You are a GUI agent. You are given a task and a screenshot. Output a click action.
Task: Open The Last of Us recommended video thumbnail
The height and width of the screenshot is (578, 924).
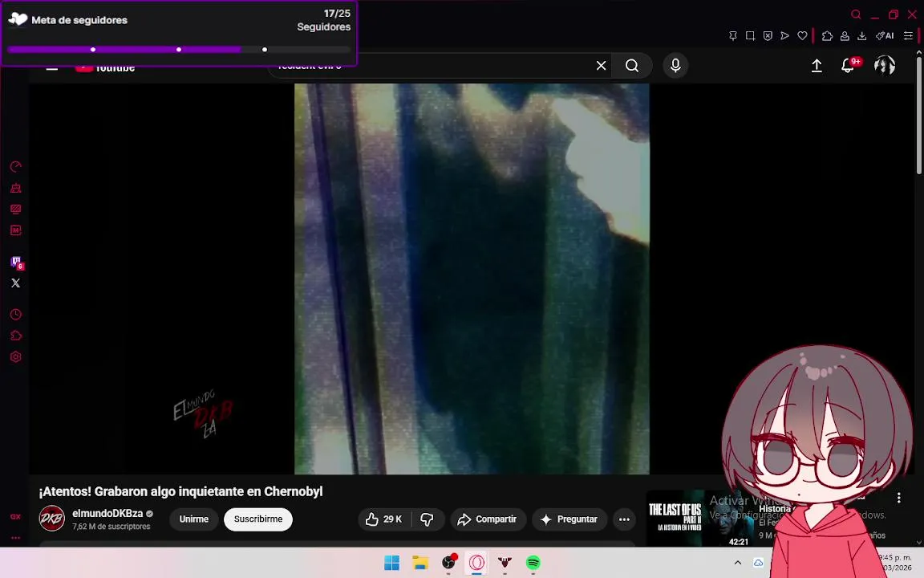pyautogui.click(x=700, y=519)
